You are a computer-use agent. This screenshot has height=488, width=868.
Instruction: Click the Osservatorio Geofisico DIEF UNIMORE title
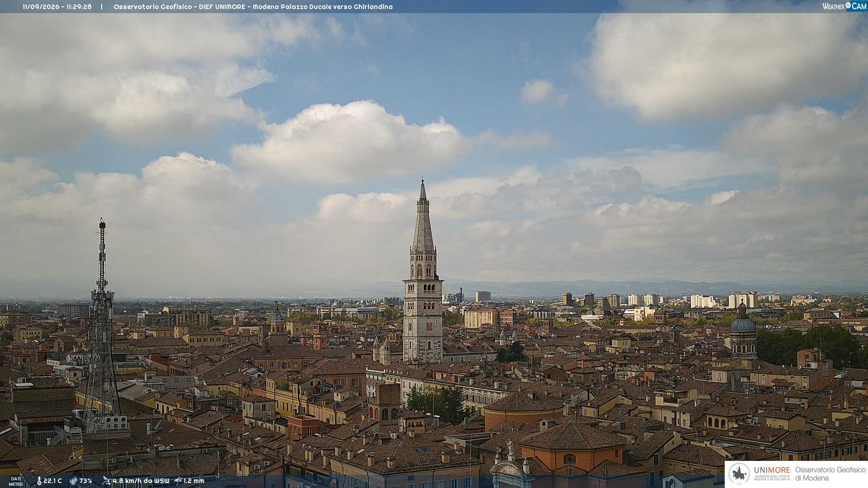point(253,7)
